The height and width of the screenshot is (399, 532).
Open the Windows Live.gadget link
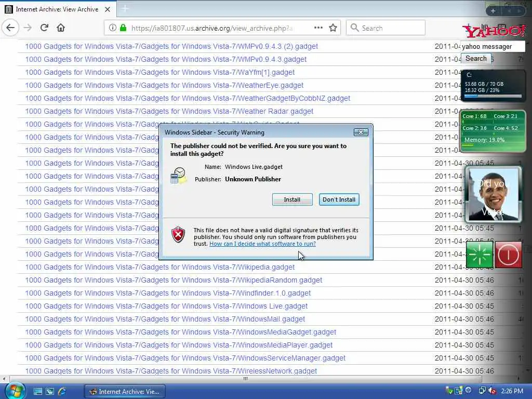pos(166,306)
